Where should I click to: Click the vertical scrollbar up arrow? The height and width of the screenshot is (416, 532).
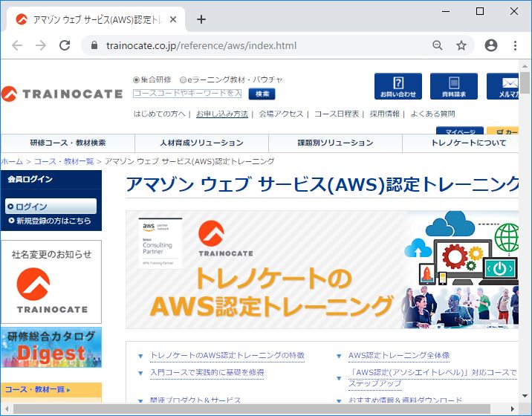tap(525, 66)
